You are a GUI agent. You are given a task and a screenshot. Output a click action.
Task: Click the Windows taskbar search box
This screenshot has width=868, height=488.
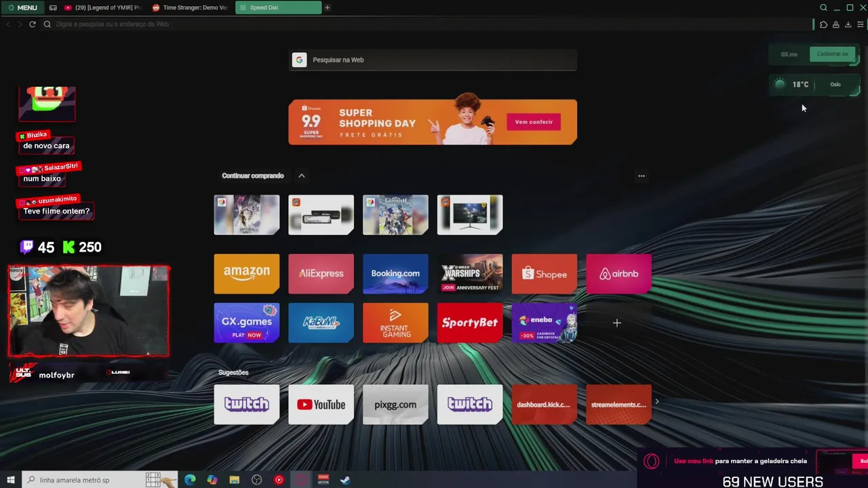click(100, 480)
